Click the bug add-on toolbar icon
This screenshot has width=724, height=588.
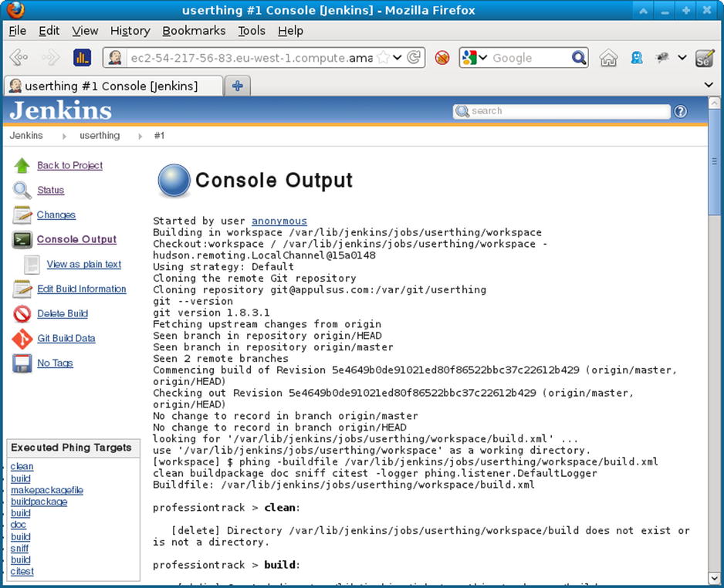click(662, 58)
